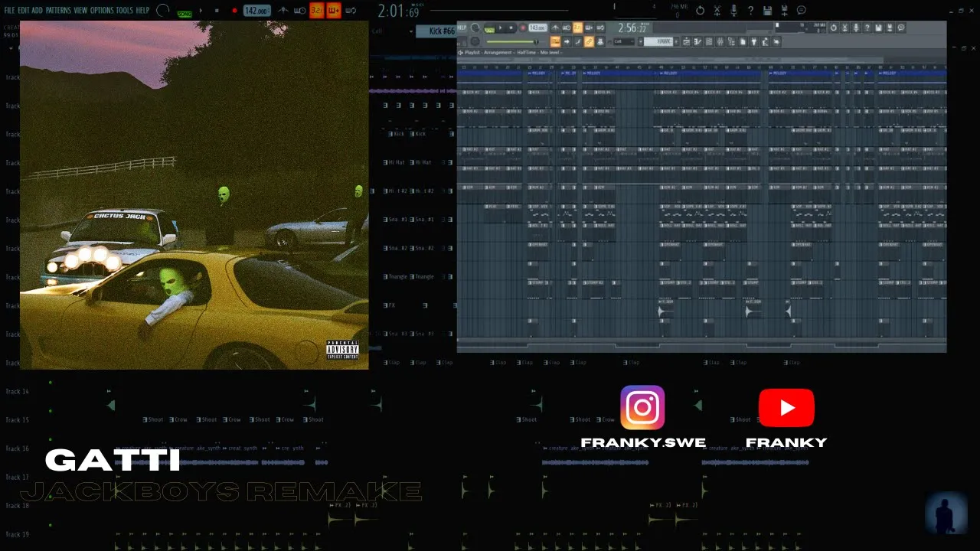Click the YouTube logo

(x=786, y=408)
